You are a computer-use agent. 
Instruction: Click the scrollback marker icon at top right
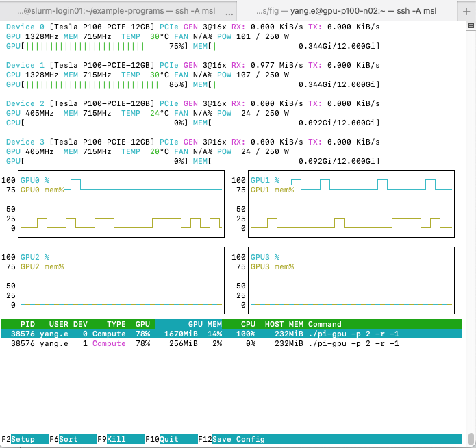tap(471, 26)
